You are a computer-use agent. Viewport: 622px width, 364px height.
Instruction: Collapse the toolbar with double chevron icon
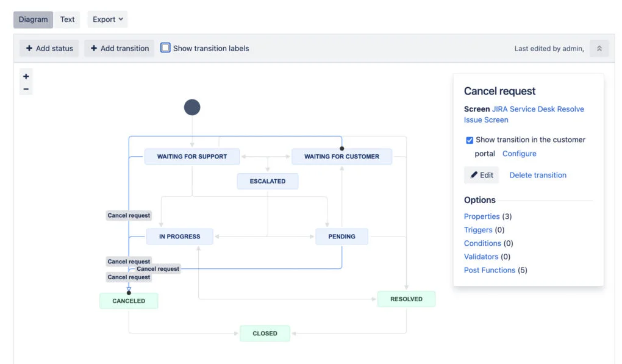pyautogui.click(x=599, y=49)
